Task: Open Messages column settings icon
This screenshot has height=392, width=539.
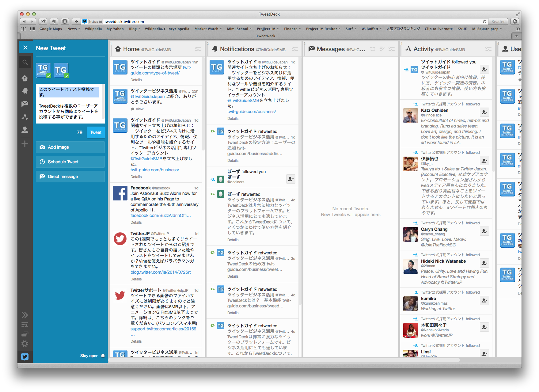Action: click(392, 49)
